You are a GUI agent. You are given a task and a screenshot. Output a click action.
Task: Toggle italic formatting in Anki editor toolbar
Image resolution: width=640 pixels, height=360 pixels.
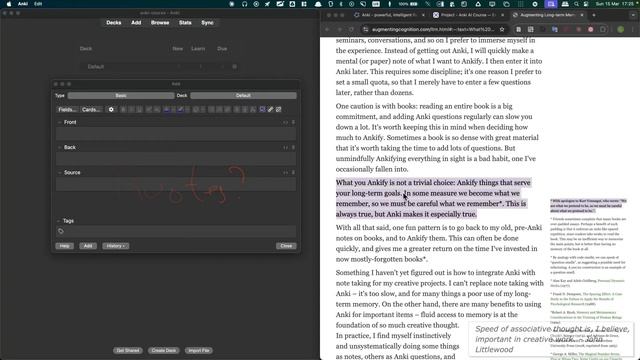coord(131,109)
